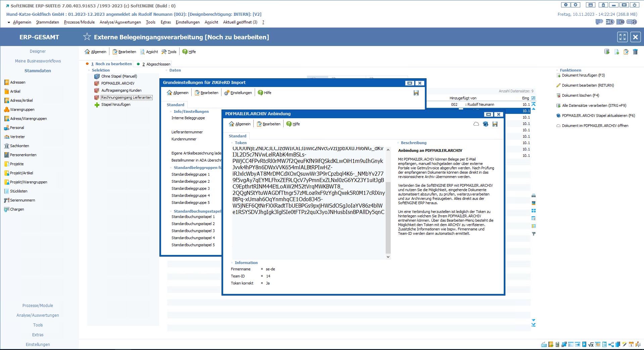Image resolution: width=644 pixels, height=350 pixels.
Task: Expand the Analyse/Auswertungen section in left sidebar
Action: pos(38,315)
